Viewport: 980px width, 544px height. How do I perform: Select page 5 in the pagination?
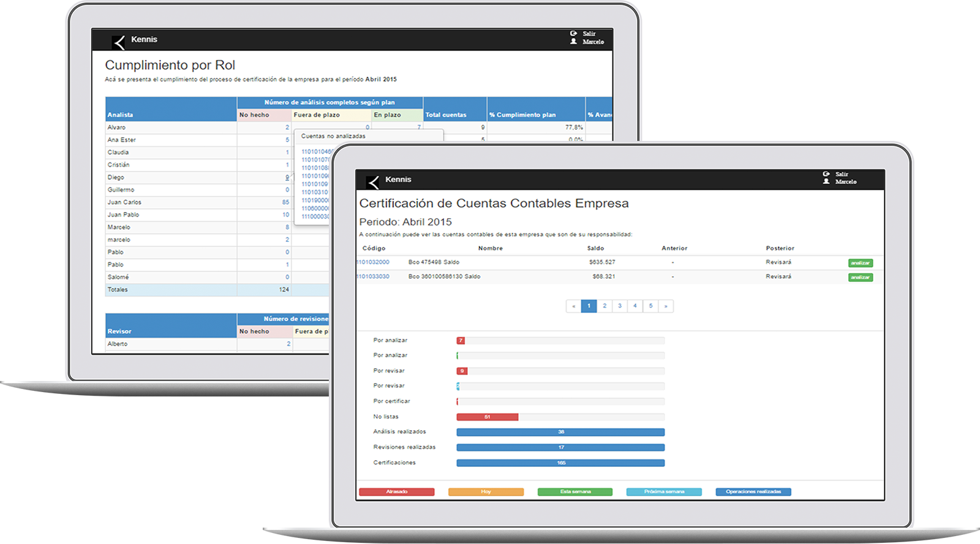(650, 306)
